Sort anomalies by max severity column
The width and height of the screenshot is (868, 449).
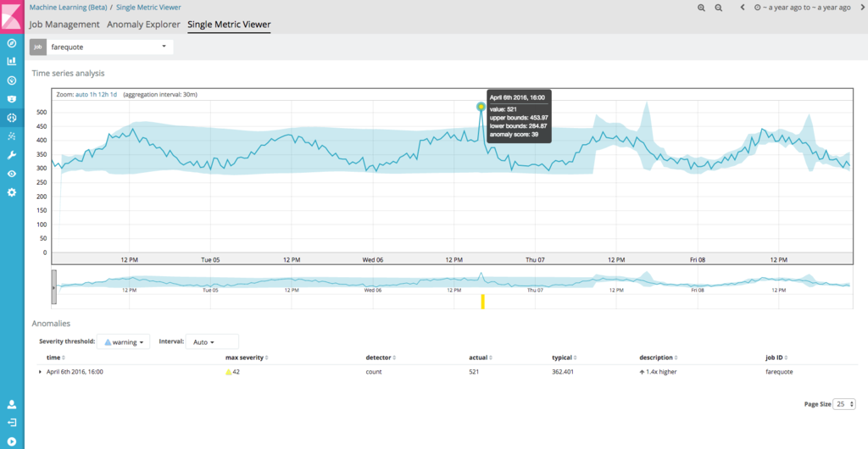click(247, 358)
